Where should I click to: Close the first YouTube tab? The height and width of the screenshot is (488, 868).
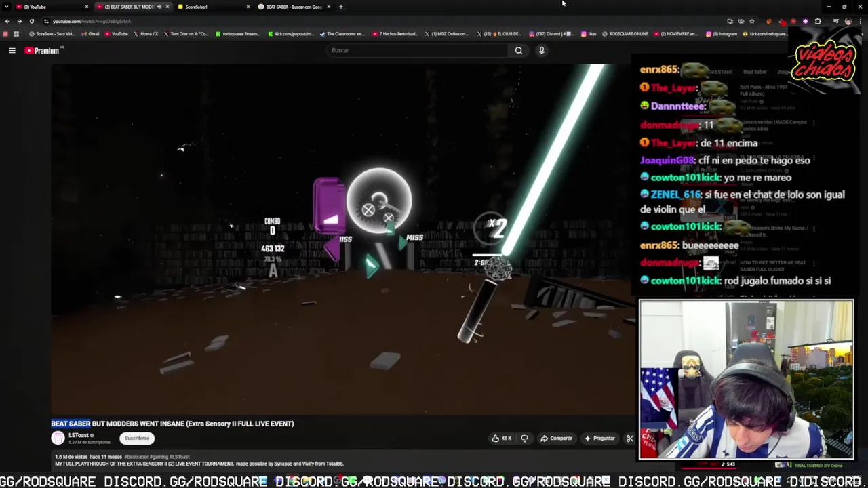coord(86,7)
